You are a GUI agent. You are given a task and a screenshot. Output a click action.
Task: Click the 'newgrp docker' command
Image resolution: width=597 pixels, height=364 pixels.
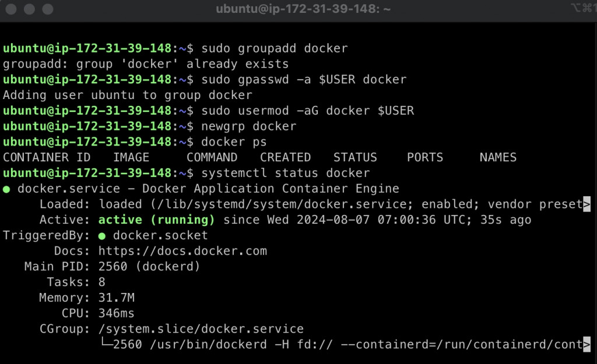[x=248, y=126]
